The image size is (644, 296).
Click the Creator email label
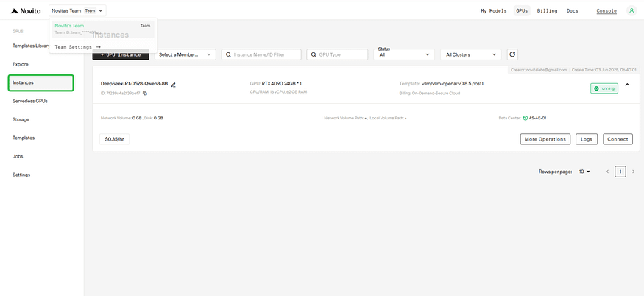tap(539, 70)
